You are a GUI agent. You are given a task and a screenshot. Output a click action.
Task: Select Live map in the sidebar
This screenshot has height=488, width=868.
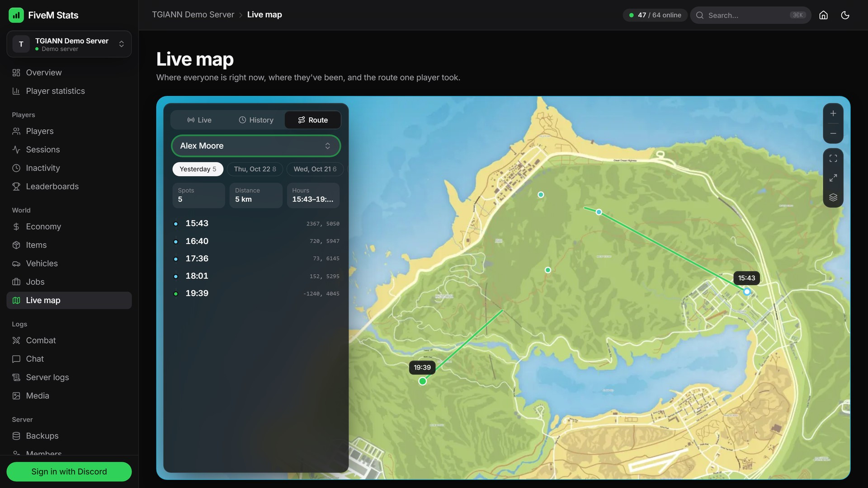[69, 300]
